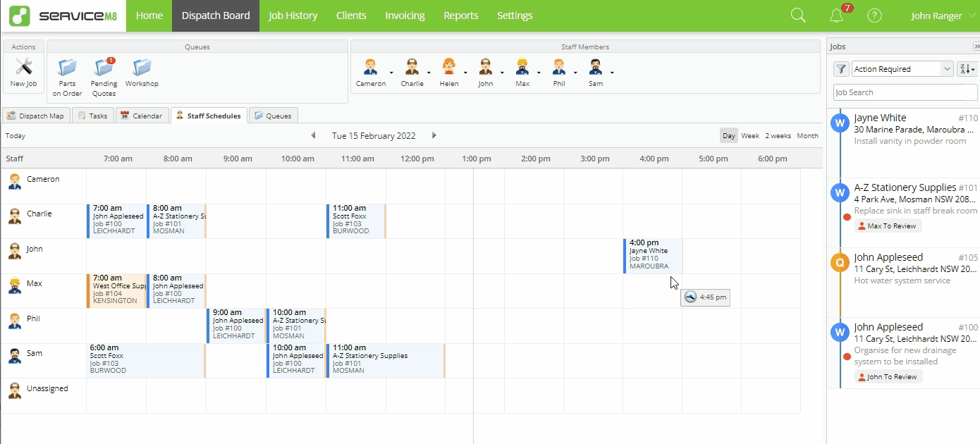The height and width of the screenshot is (444, 980).
Task: Click Jayne White job W status badge
Action: pyautogui.click(x=840, y=123)
